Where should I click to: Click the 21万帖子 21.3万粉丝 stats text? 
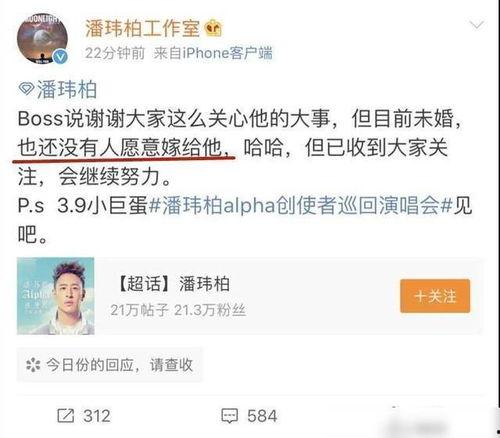click(x=178, y=310)
